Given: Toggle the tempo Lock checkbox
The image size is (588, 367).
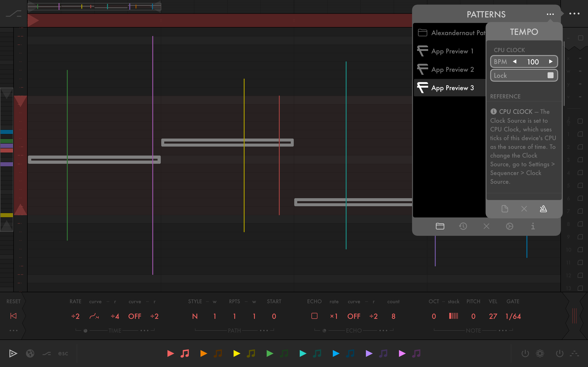Looking at the screenshot, I should tap(550, 75).
